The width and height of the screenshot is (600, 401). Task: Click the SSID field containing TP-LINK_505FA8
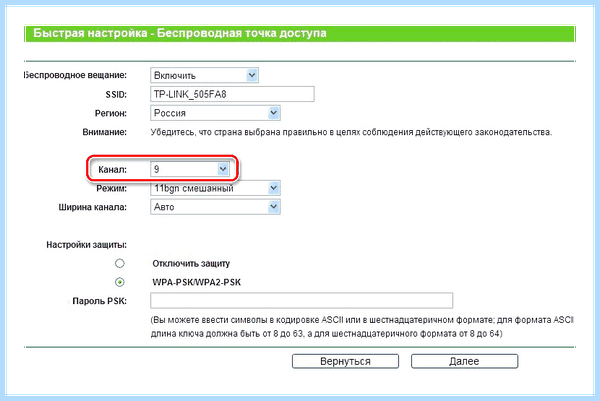point(232,94)
